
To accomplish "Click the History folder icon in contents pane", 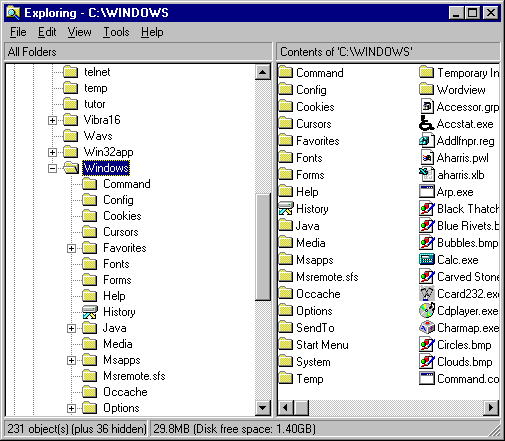I will (286, 209).
